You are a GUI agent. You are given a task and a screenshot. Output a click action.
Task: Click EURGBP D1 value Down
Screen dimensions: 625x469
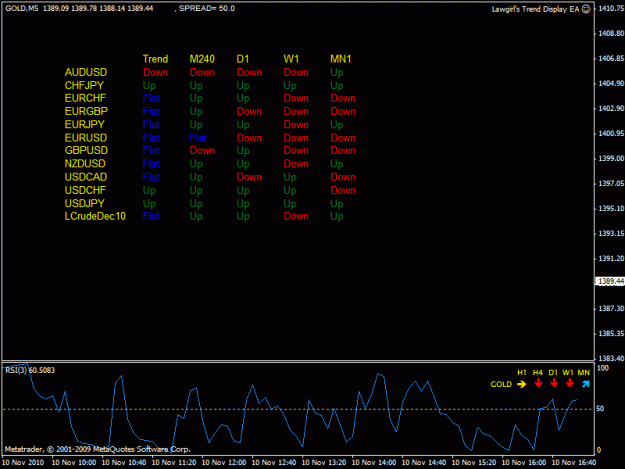tap(249, 111)
